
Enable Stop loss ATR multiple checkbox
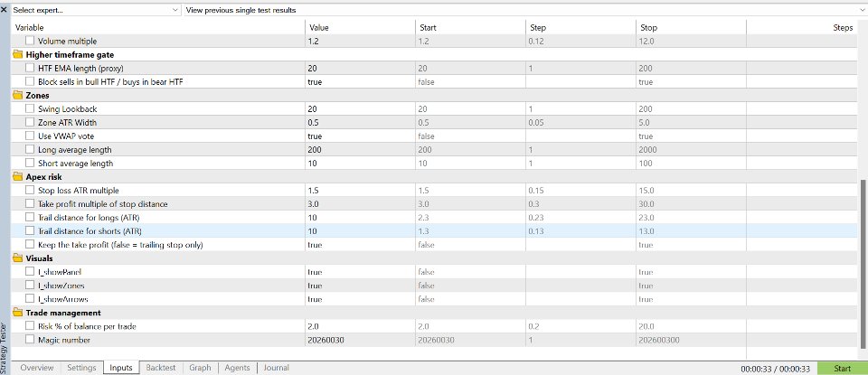tap(30, 191)
